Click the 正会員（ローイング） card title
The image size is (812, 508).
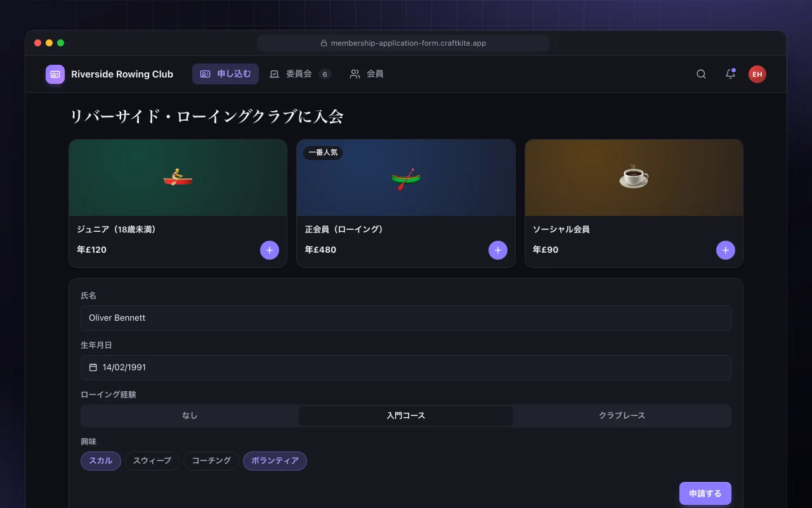tap(346, 229)
